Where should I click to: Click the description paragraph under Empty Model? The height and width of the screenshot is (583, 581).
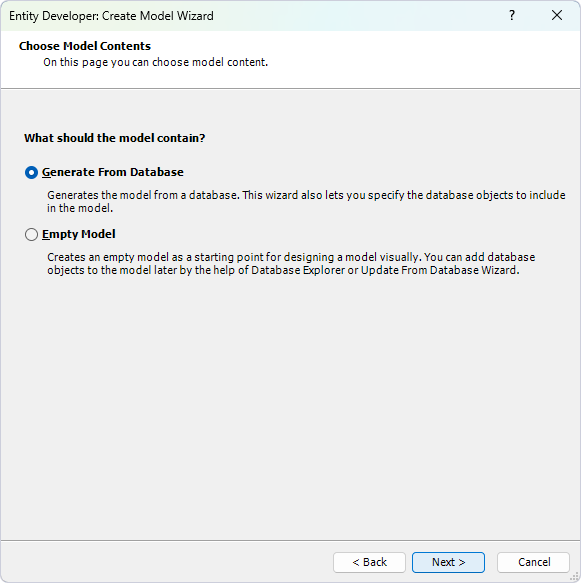point(291,264)
